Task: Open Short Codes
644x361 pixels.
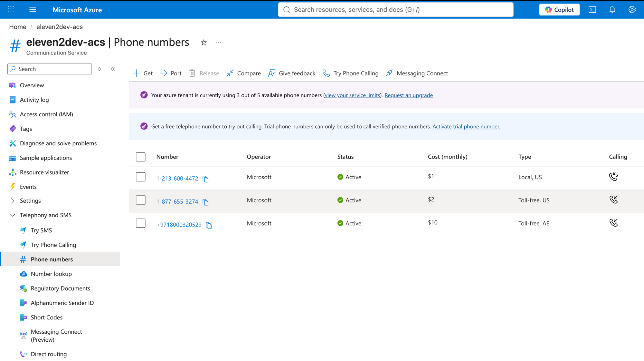Action: point(46,317)
